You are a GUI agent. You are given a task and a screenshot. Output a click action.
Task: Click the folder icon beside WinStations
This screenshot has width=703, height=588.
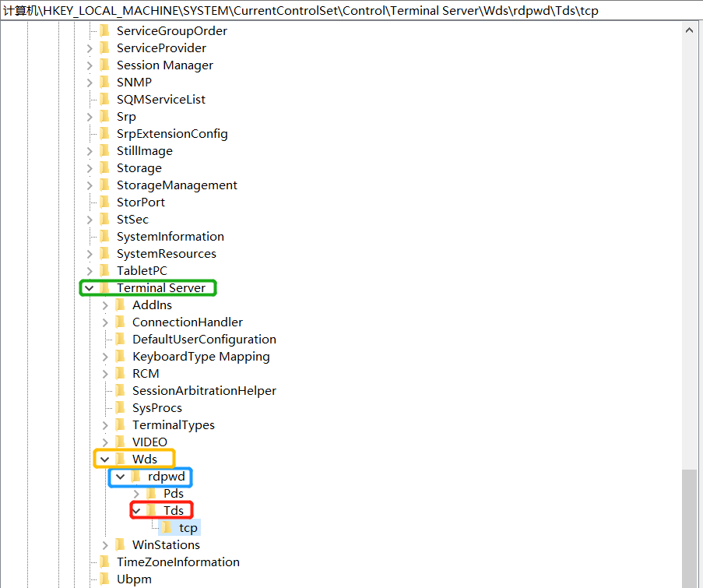pyautogui.click(x=120, y=545)
